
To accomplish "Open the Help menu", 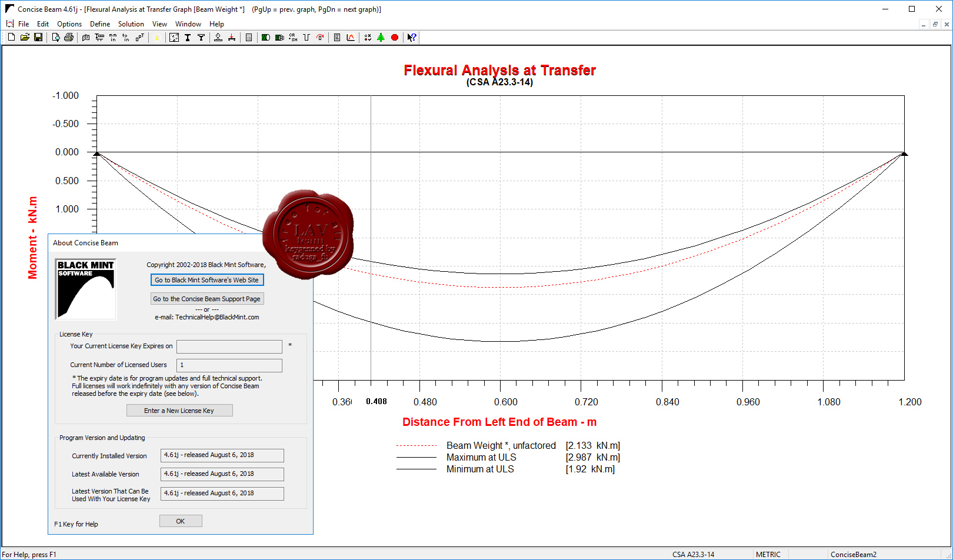I will click(216, 24).
